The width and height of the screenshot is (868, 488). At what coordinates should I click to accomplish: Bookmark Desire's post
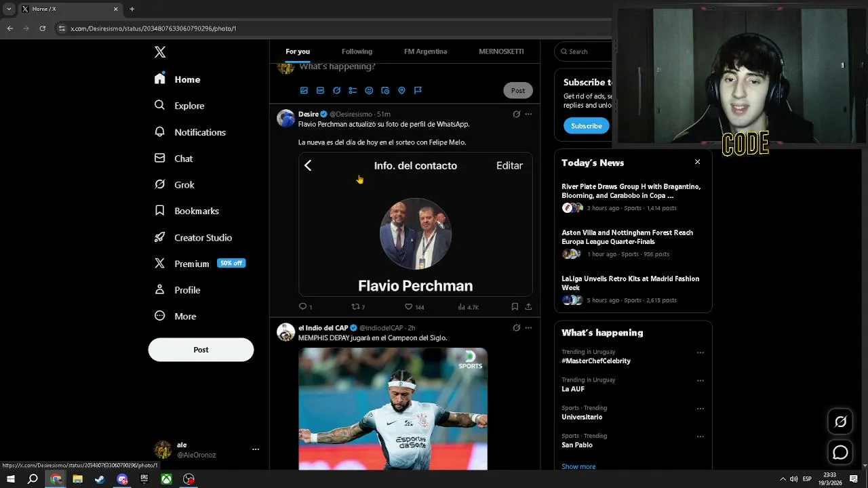pos(515,306)
